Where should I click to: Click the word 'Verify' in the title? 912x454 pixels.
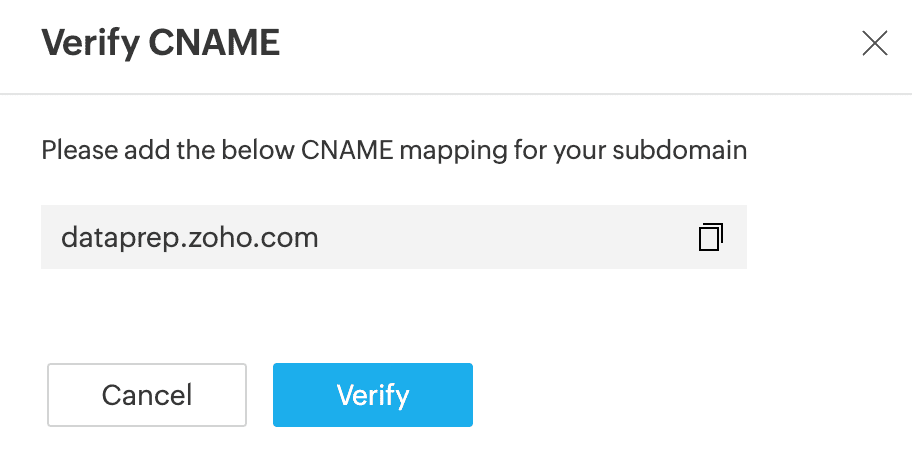88,43
